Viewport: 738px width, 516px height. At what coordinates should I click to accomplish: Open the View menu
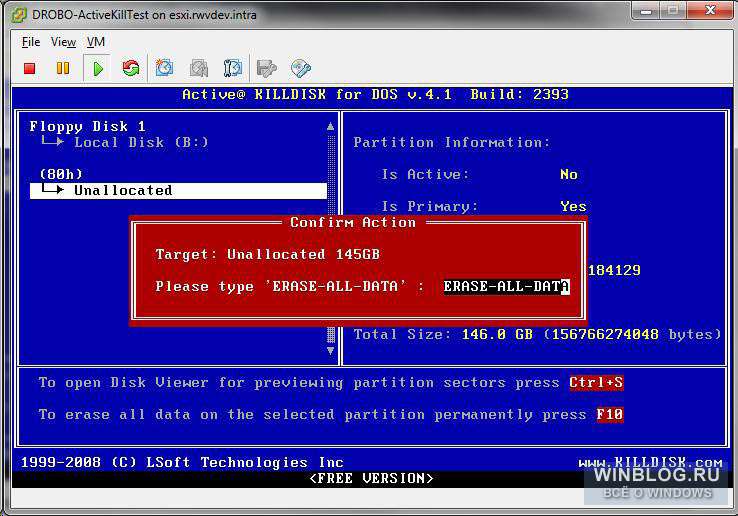coord(63,42)
